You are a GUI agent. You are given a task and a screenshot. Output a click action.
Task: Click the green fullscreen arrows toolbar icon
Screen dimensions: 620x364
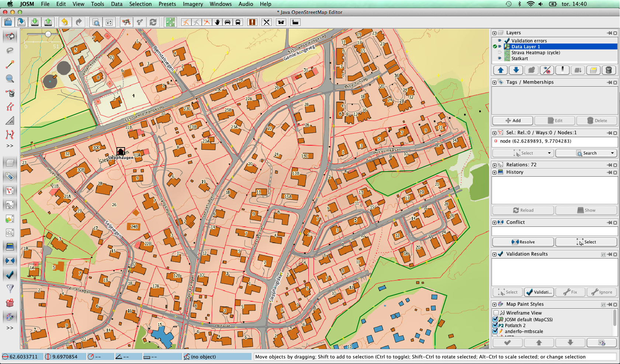(x=170, y=22)
